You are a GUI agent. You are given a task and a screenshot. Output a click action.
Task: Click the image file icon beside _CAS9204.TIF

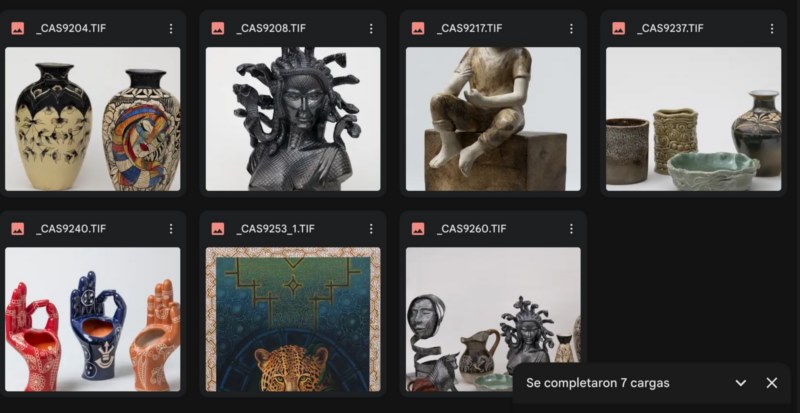pos(18,29)
